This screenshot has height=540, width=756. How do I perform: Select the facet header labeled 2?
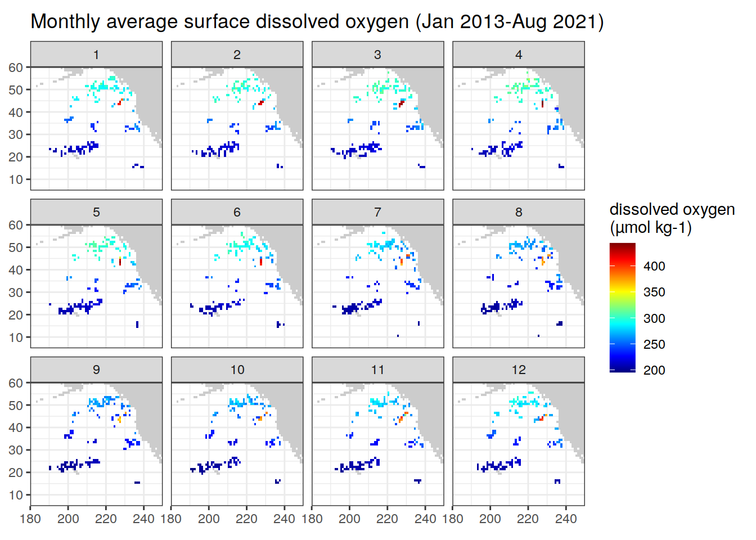[x=237, y=55]
